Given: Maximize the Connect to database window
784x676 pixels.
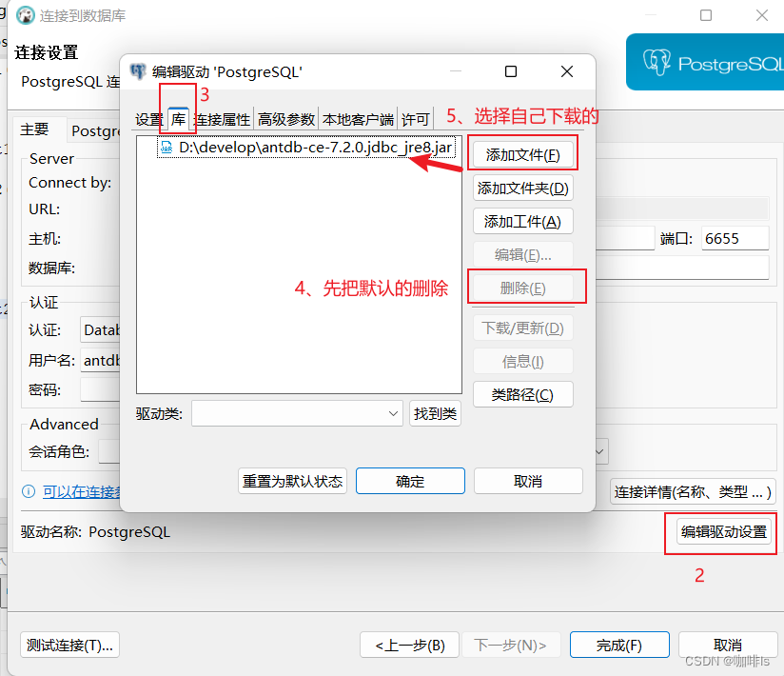Looking at the screenshot, I should click(x=706, y=15).
